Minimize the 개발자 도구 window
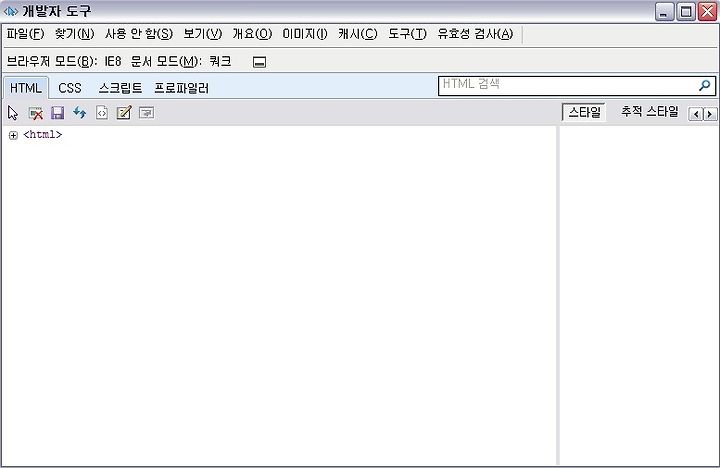The height and width of the screenshot is (468, 720). coord(664,12)
